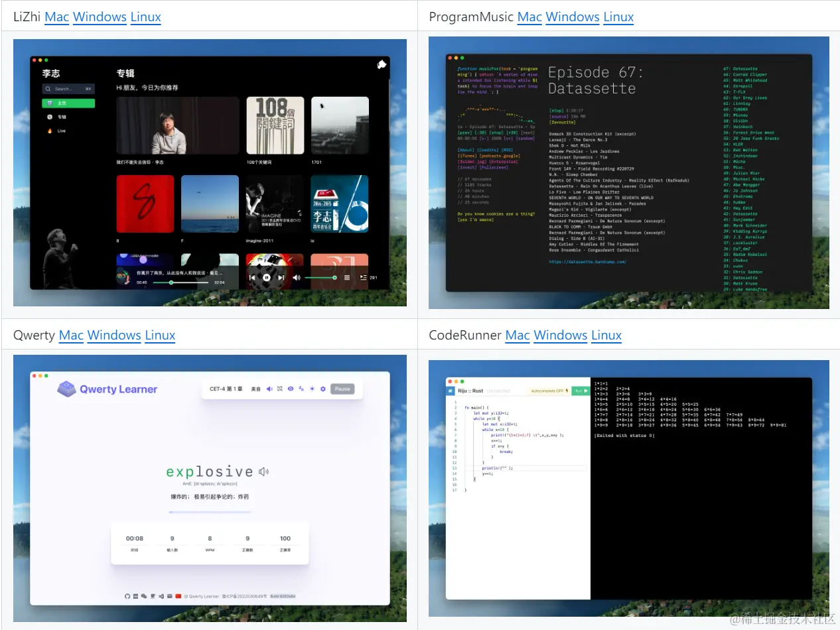Click the home icon in Riju window
This screenshot has width=840, height=630.
click(x=451, y=391)
